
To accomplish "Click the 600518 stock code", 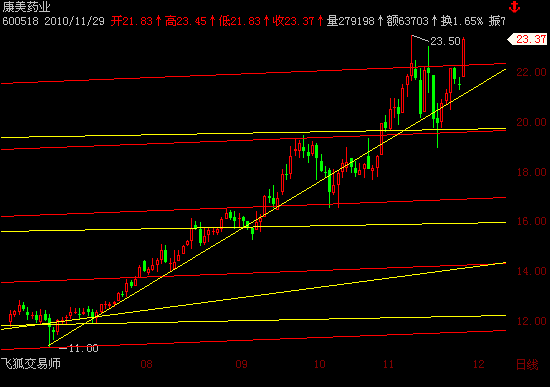I will click(x=20, y=21).
